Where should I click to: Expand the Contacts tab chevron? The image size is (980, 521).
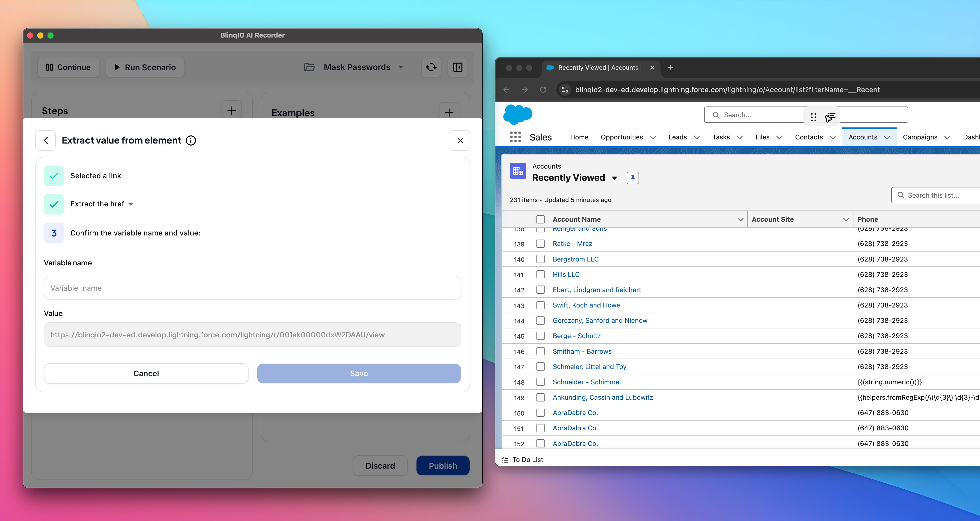tap(833, 137)
